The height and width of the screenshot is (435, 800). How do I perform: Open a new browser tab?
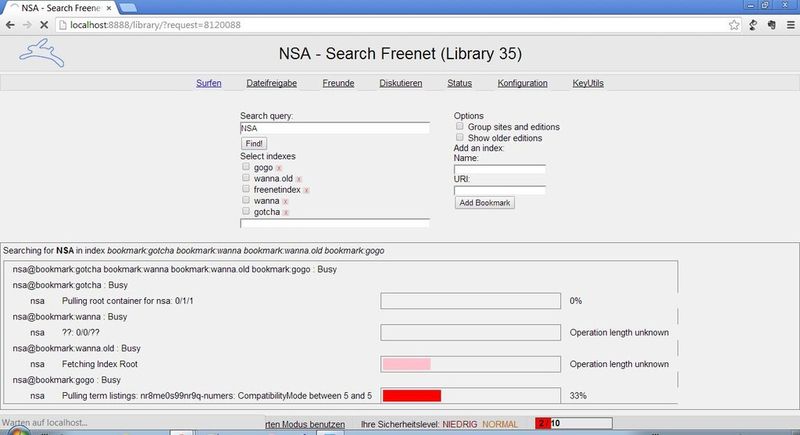[128, 8]
